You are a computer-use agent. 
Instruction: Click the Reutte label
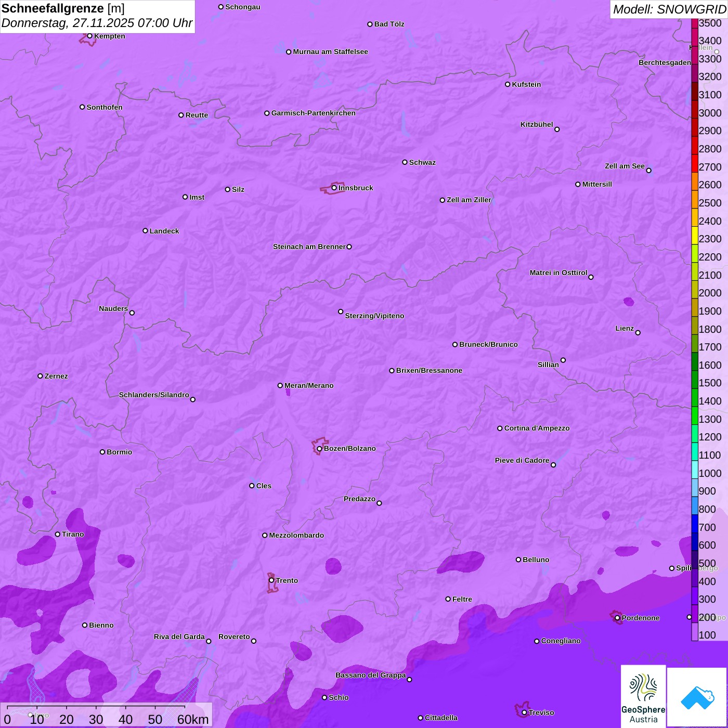(x=197, y=115)
